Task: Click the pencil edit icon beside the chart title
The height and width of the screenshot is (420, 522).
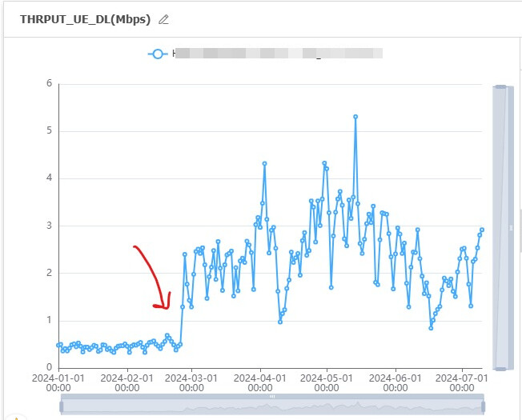Action: coord(164,19)
